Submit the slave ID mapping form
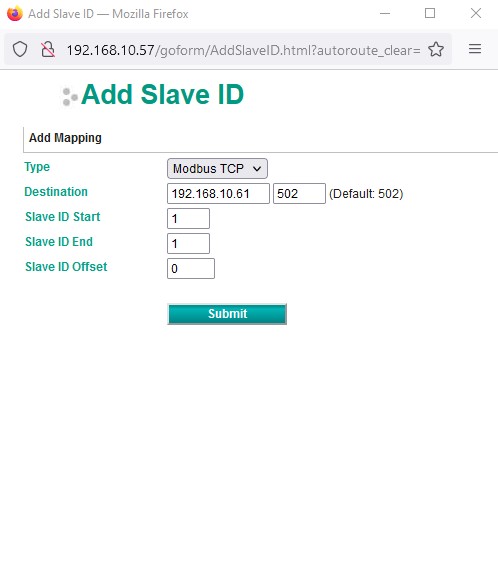The width and height of the screenshot is (498, 570). pos(227,314)
